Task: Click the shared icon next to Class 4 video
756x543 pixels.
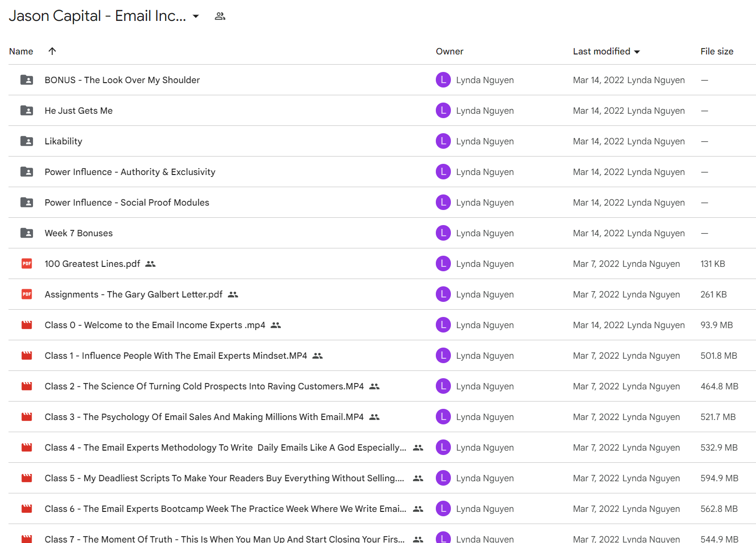Action: click(418, 448)
